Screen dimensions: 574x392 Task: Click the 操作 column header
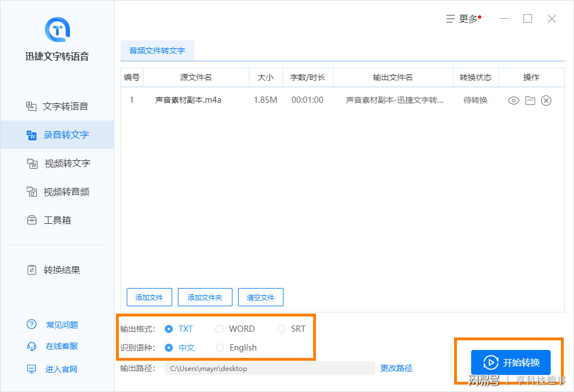click(x=531, y=77)
